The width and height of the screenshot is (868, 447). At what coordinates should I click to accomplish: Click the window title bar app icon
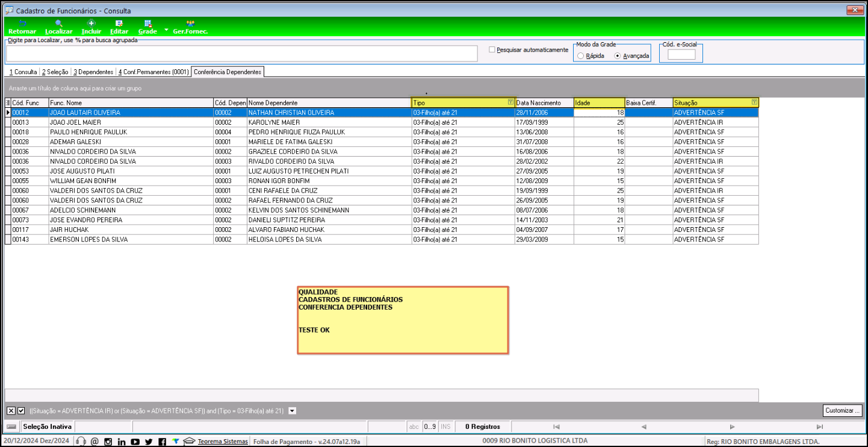tap(8, 10)
